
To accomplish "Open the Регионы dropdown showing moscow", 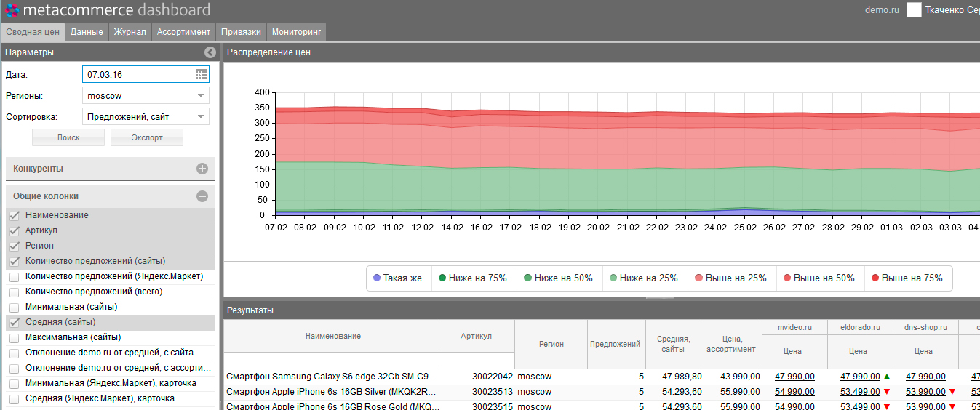I will [201, 96].
